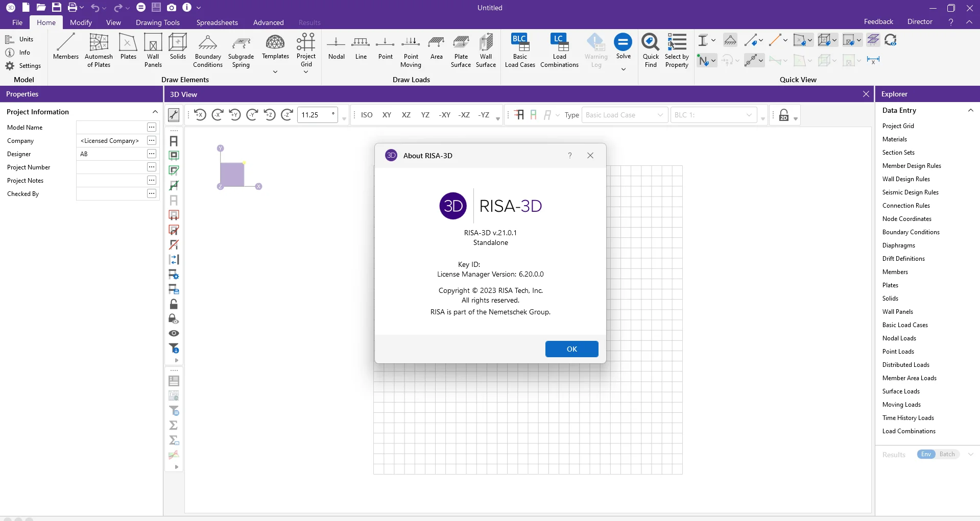This screenshot has width=980, height=521.
Task: Switch to the Drawing Tools tab
Action: tap(157, 22)
